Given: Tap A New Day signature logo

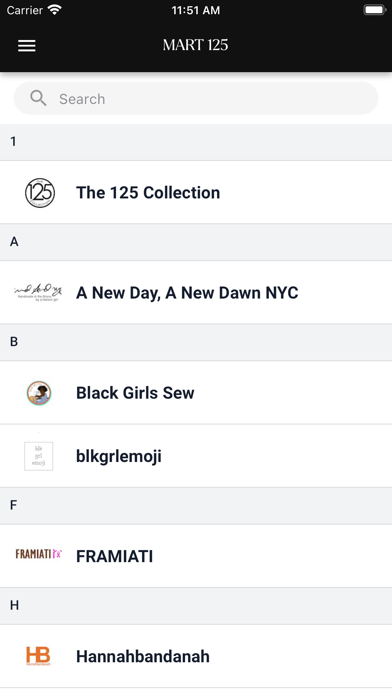Looking at the screenshot, I should tap(38, 293).
